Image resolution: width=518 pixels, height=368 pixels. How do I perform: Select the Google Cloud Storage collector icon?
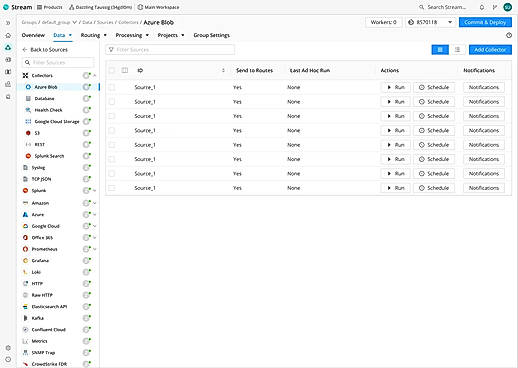click(x=28, y=122)
